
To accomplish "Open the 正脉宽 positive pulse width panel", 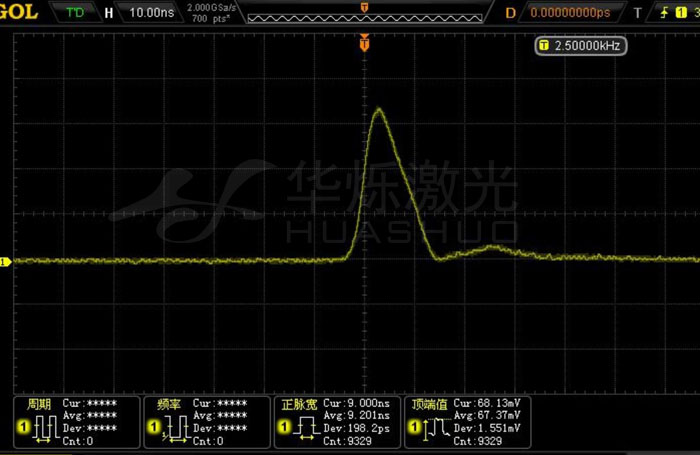I will click(x=337, y=421).
